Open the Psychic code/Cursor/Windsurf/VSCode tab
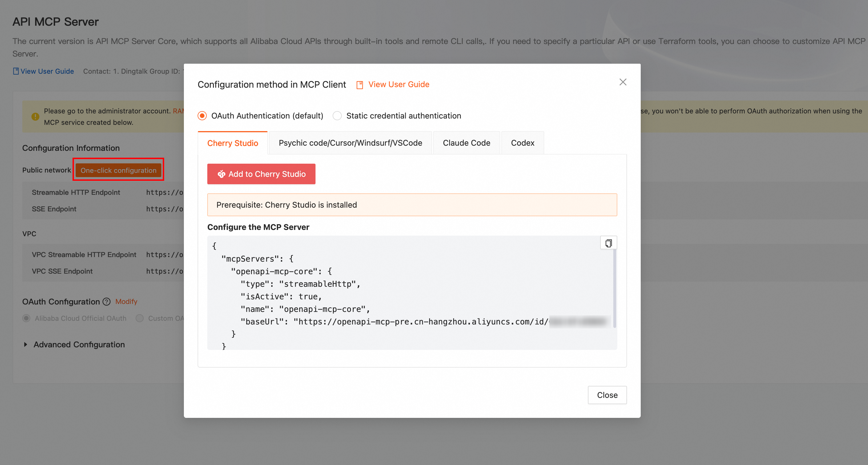 point(350,143)
